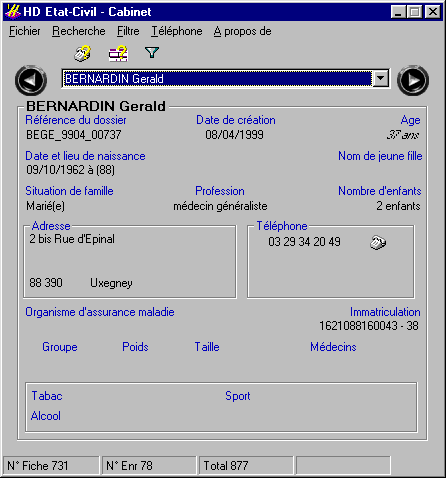Expand the BERNARDIN Gerald name dropdown arrow
Viewport: 446px width, 478px height.
380,79
